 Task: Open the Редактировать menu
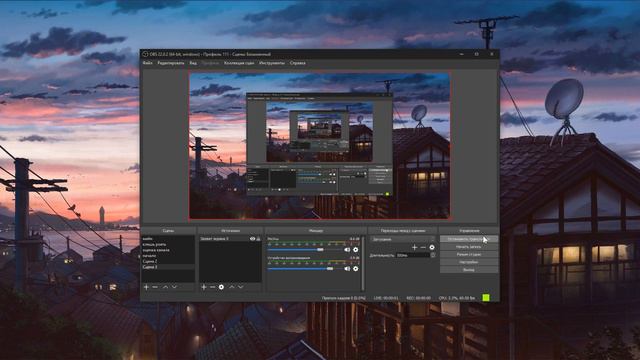click(171, 63)
